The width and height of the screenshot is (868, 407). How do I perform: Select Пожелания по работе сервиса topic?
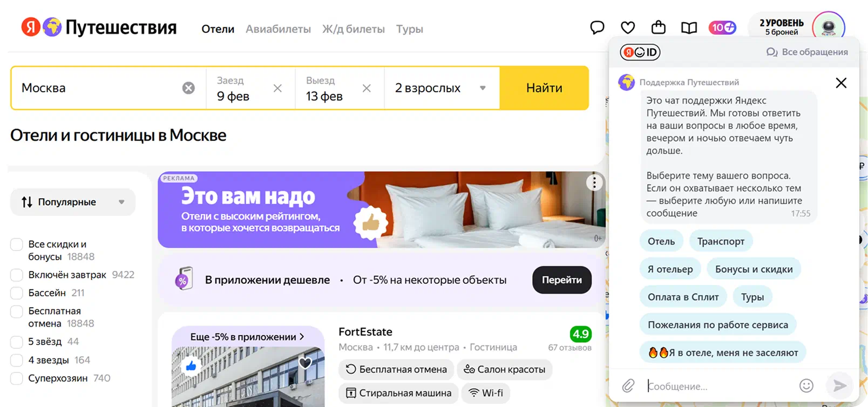click(x=718, y=325)
